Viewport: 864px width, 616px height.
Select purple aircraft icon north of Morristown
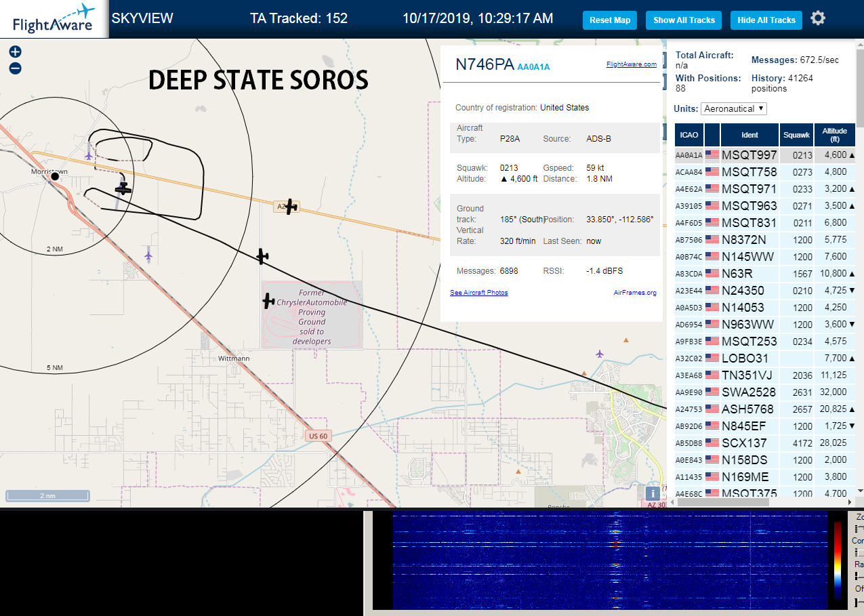89,155
